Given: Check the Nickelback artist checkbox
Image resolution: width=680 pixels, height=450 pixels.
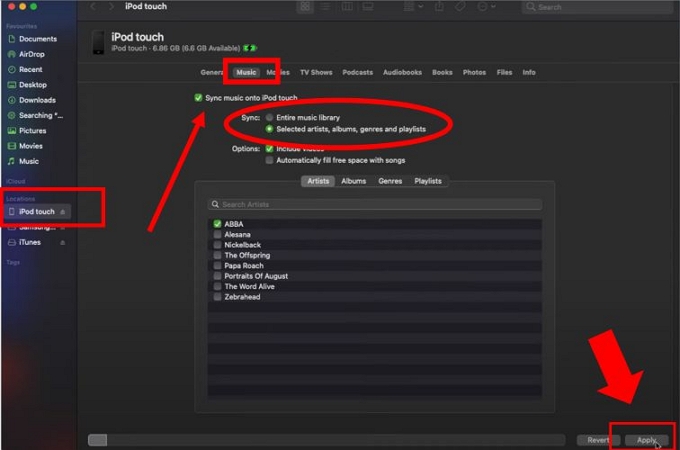Looking at the screenshot, I should point(217,245).
